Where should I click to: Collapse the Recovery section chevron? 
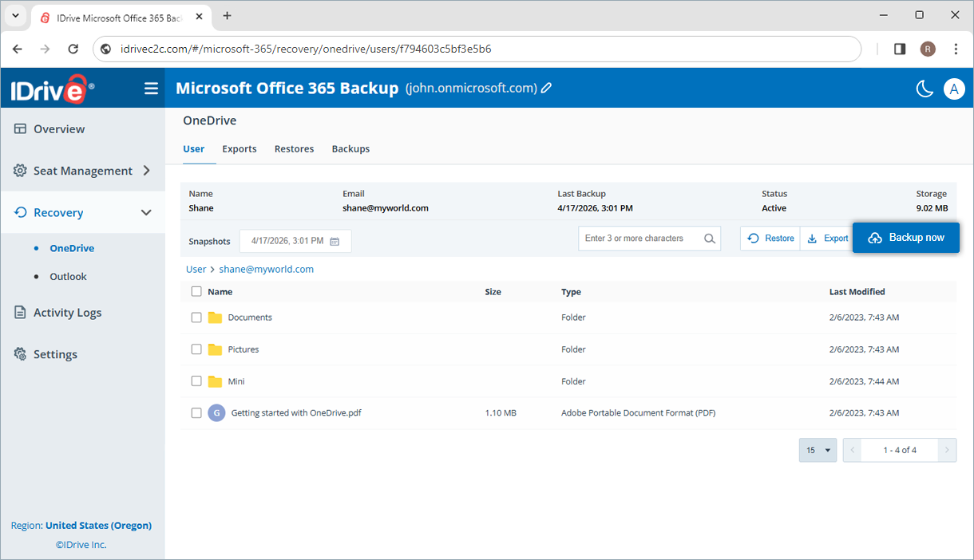[x=146, y=212]
